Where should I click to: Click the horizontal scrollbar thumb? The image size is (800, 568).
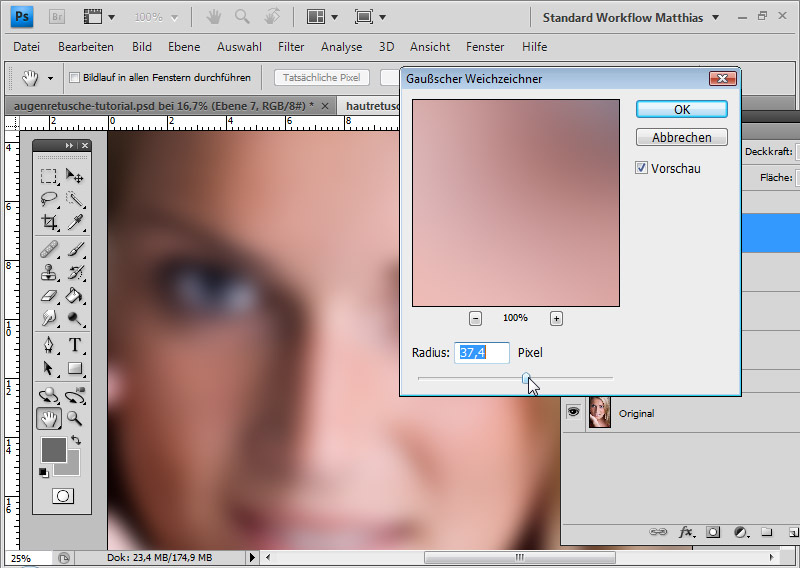pyautogui.click(x=519, y=557)
